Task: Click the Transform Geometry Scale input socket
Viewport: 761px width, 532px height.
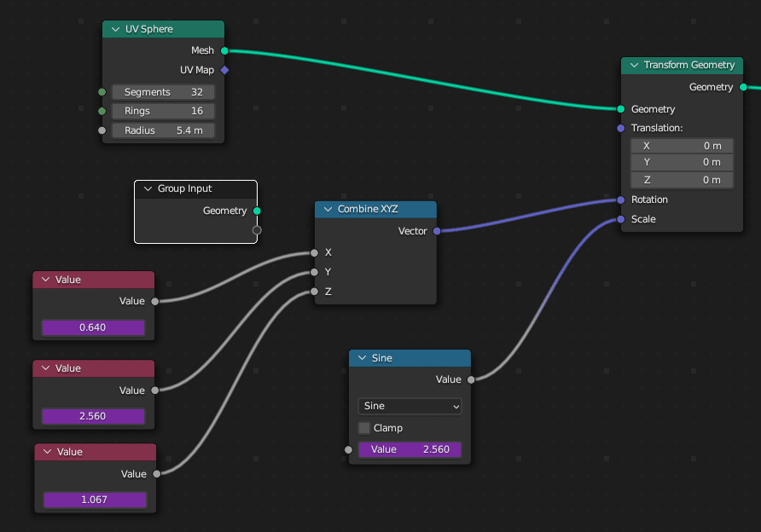Action: pyautogui.click(x=621, y=219)
